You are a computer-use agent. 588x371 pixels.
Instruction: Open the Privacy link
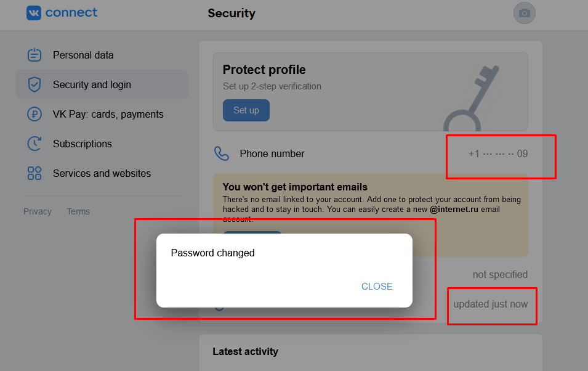[x=38, y=211]
